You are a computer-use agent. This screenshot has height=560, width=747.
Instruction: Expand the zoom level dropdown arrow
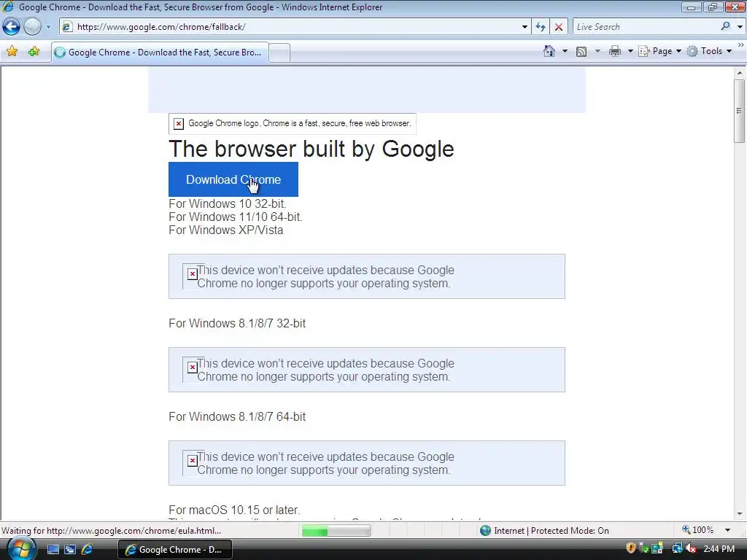(727, 531)
